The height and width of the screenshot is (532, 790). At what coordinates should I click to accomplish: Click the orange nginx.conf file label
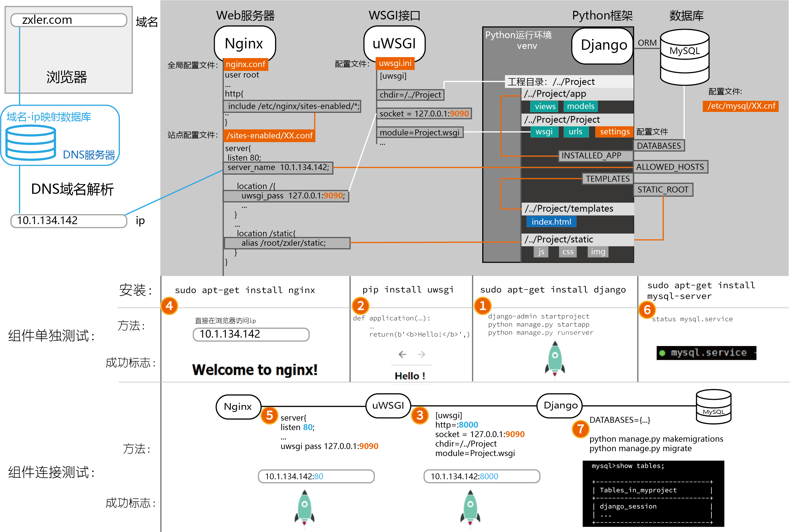[246, 64]
